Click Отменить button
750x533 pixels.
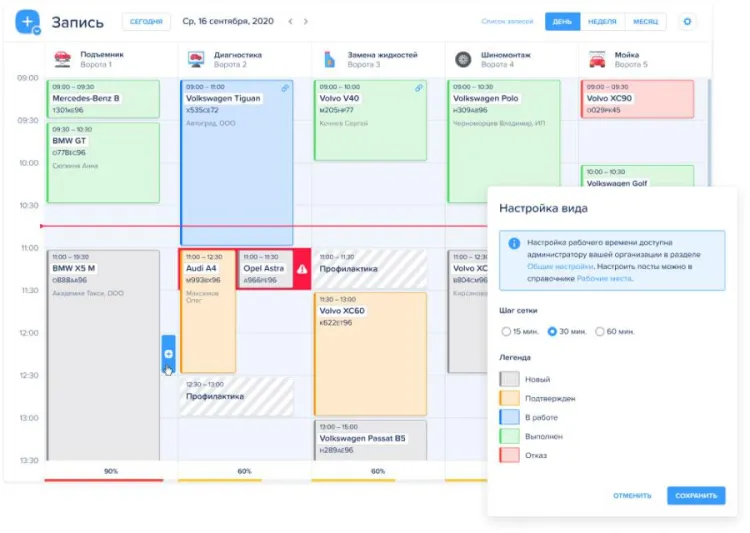coord(632,496)
